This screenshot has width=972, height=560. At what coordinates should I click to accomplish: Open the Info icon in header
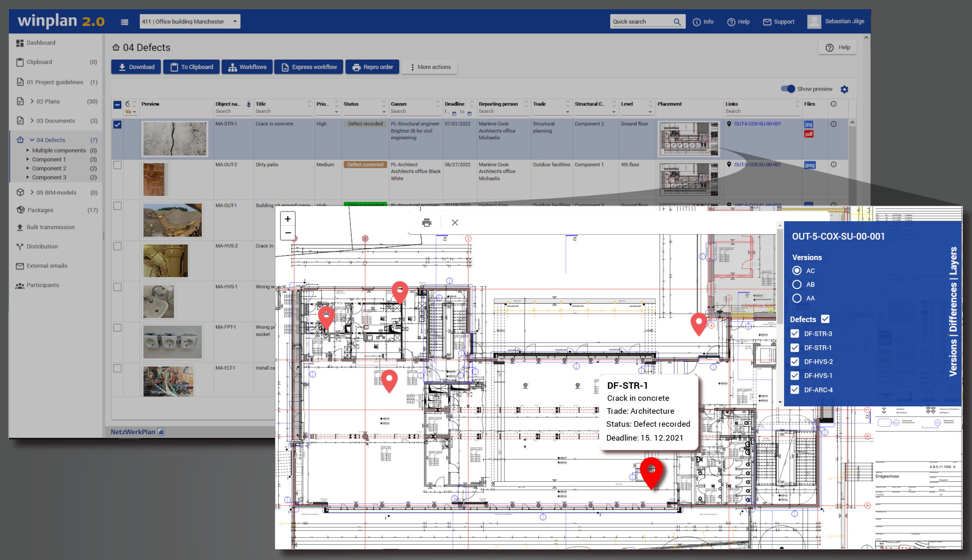697,22
